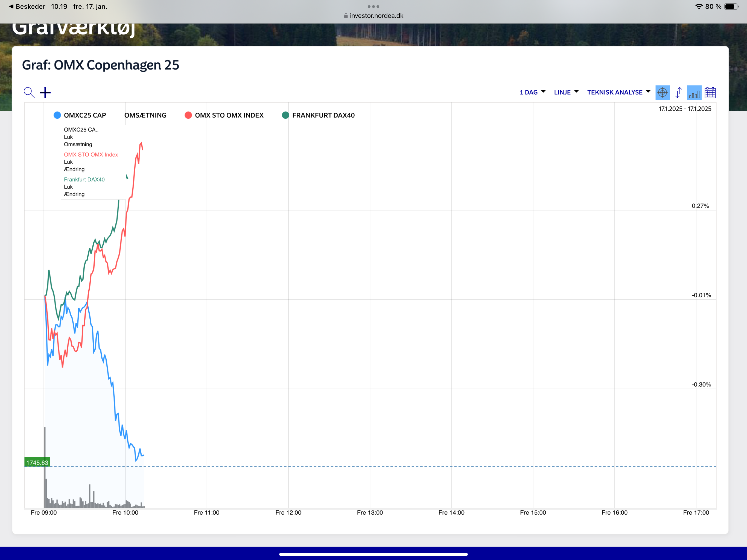Expand the TEKNISK ANALYSE dropdown
The width and height of the screenshot is (747, 560).
(618, 92)
